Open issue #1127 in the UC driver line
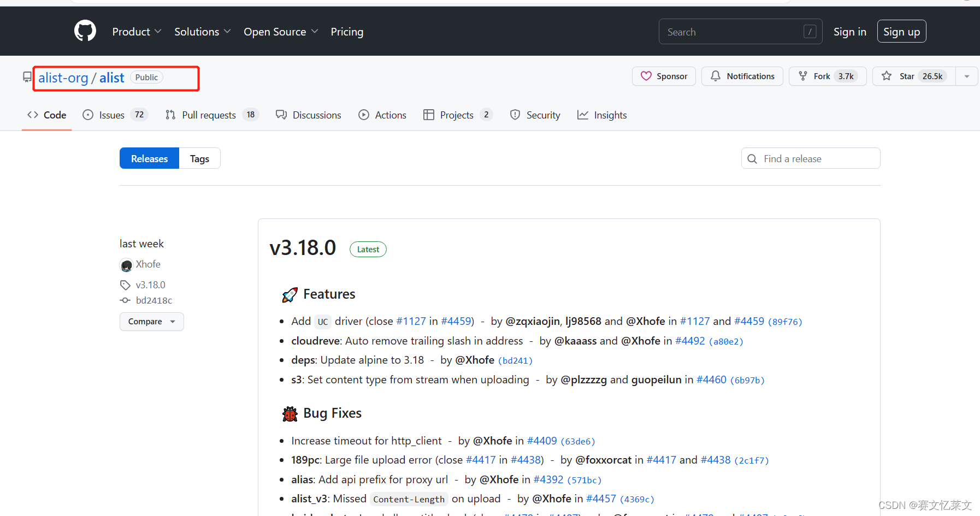 [411, 321]
